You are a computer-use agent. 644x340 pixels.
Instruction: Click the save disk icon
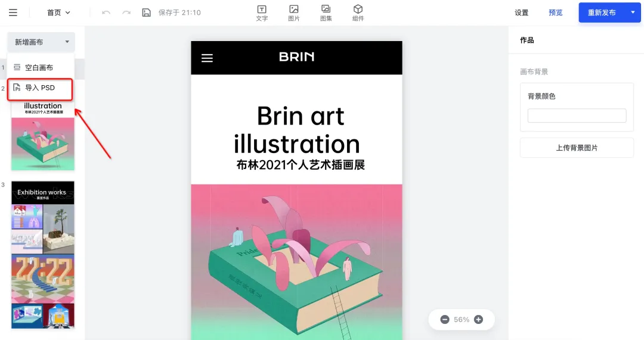tap(147, 13)
